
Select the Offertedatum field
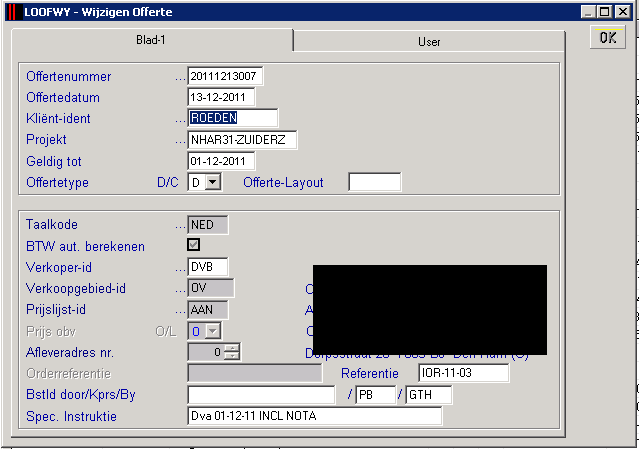(221, 97)
